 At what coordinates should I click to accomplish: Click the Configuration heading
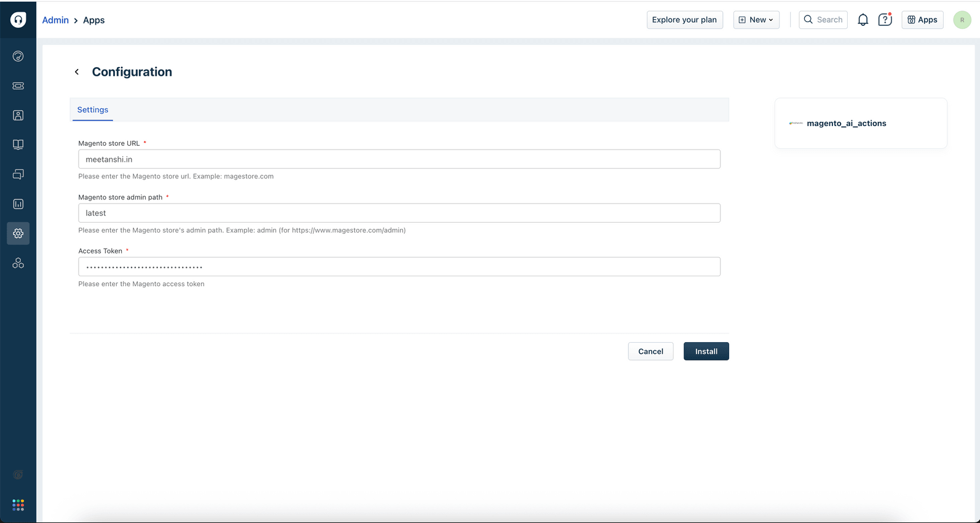(x=132, y=72)
